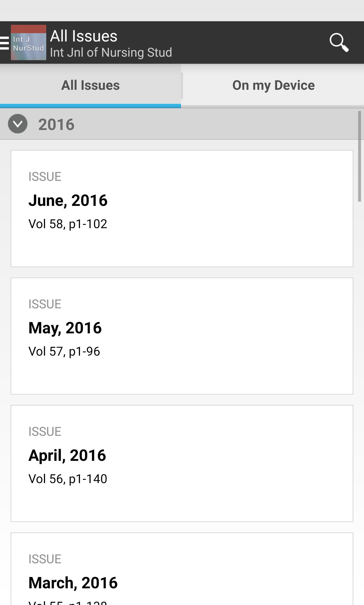Tap the Int Jnl of Nursing Stud subtitle

pyautogui.click(x=111, y=53)
